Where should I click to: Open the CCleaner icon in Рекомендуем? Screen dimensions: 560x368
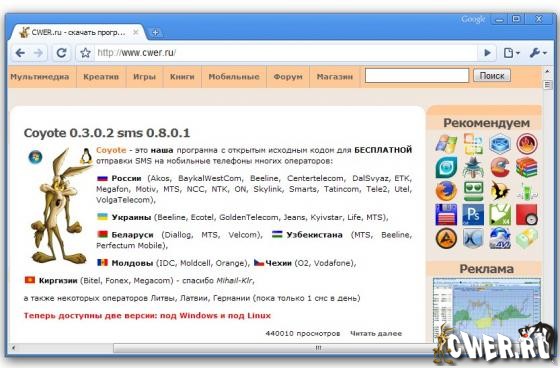coord(500,167)
